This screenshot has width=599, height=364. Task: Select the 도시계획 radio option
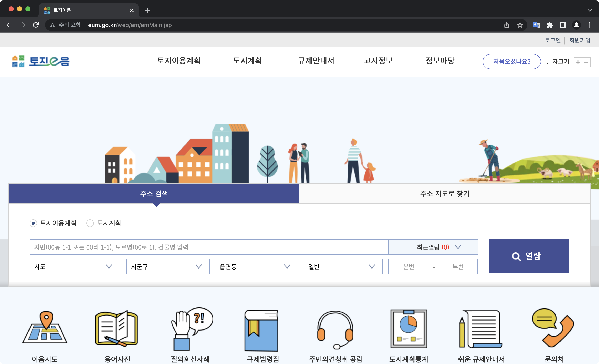coord(90,223)
